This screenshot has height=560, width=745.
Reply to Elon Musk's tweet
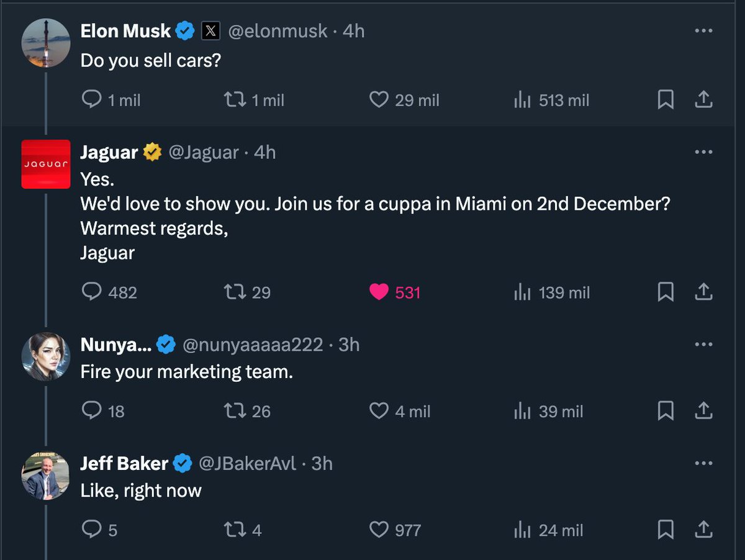click(91, 100)
